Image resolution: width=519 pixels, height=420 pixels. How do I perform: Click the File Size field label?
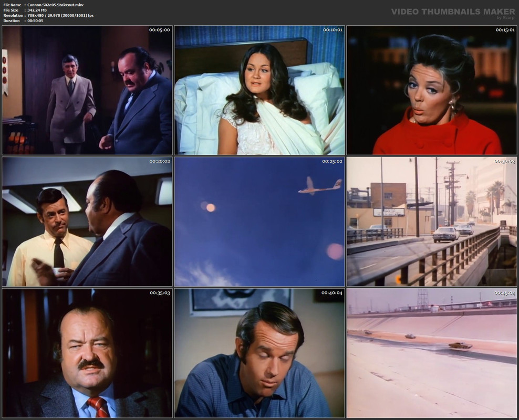11,10
